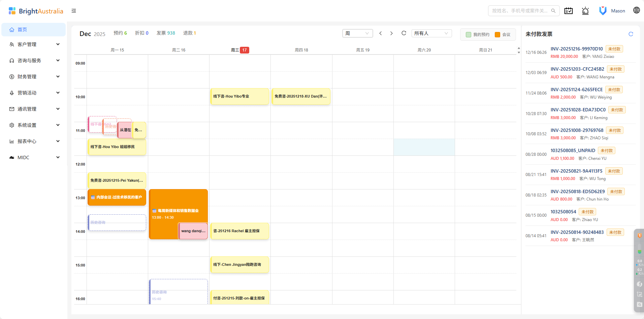Go back a week with the left arrow
This screenshot has width=644, height=319.
(x=381, y=33)
